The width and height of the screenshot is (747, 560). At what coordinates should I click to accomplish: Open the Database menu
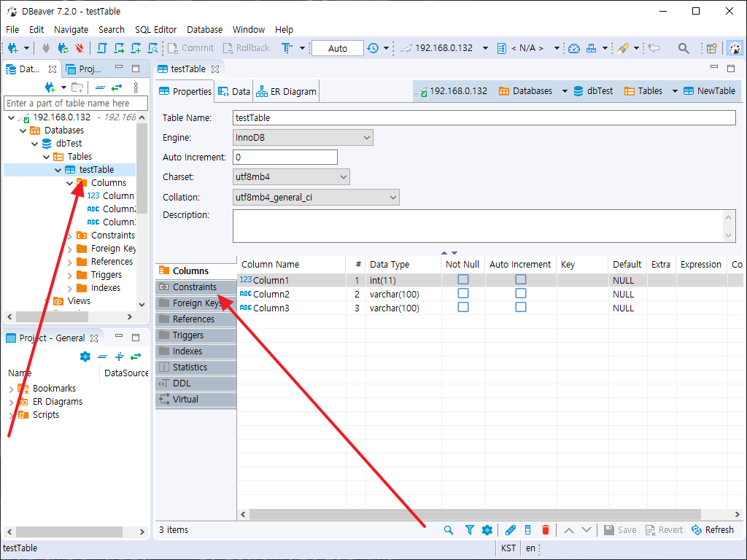(x=204, y=29)
